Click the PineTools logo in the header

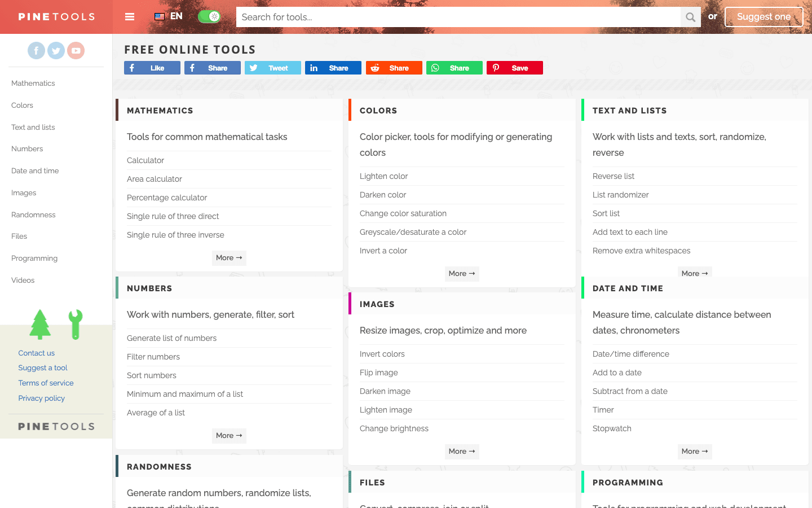[x=56, y=16]
